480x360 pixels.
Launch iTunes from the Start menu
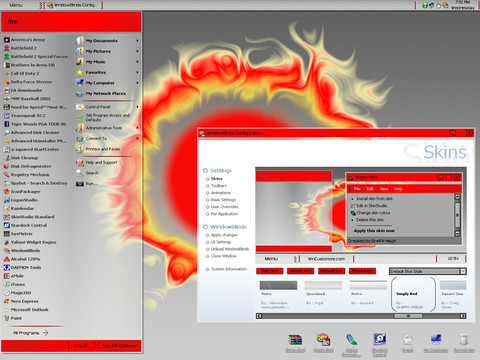(x=14, y=284)
